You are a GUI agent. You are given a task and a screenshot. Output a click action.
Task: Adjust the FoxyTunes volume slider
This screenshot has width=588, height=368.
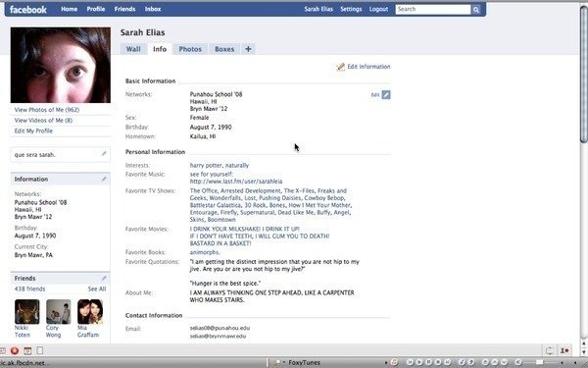click(539, 362)
